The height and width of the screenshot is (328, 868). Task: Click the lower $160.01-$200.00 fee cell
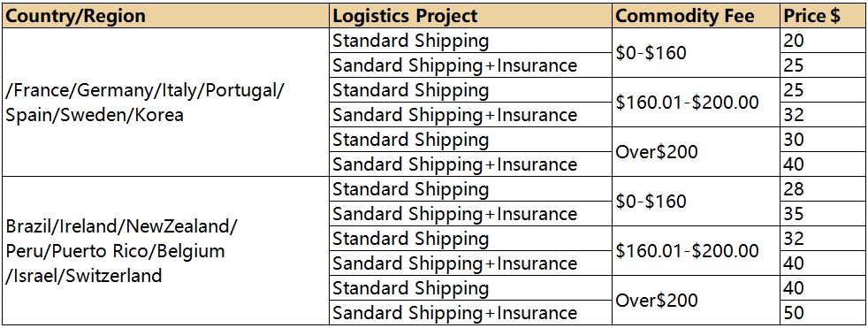(697, 251)
